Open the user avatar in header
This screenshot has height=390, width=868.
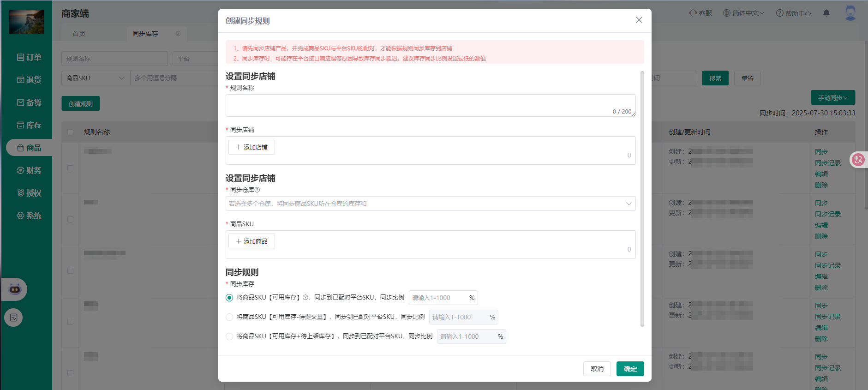[850, 12]
